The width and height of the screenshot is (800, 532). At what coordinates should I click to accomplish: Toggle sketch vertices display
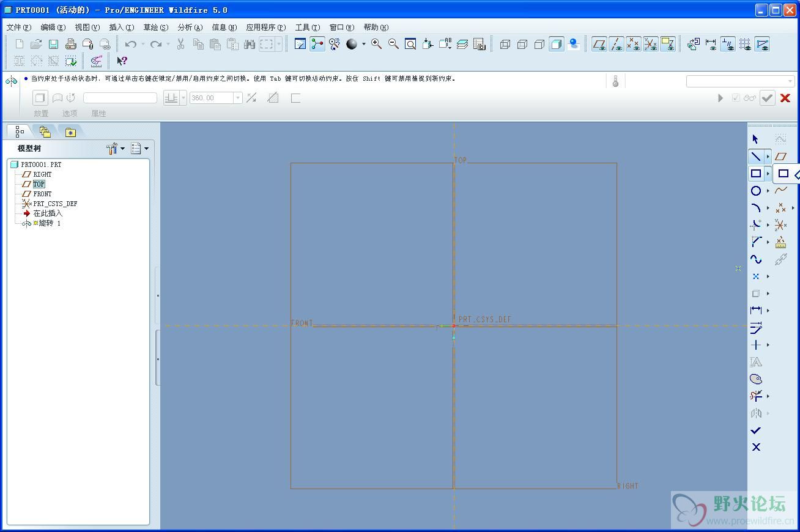[762, 44]
